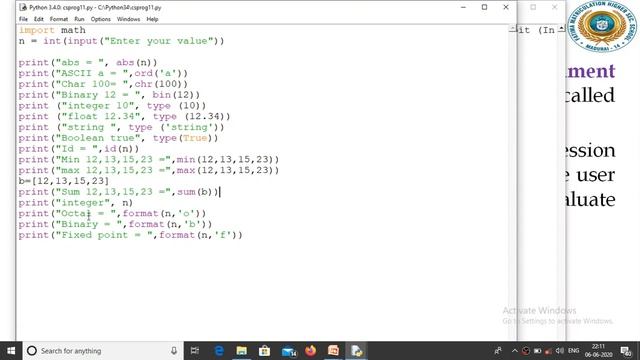Open the Help menu
This screenshot has height=360, width=640.
pos(152,19)
